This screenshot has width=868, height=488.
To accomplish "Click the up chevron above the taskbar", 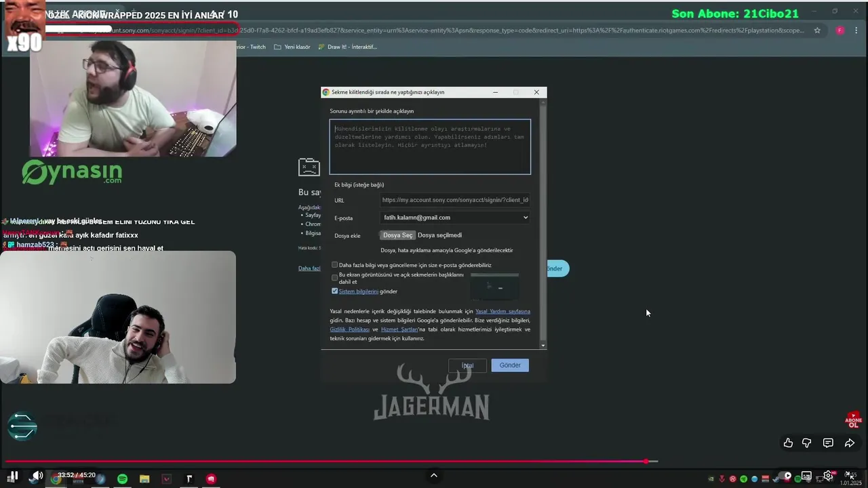I will coord(434,476).
